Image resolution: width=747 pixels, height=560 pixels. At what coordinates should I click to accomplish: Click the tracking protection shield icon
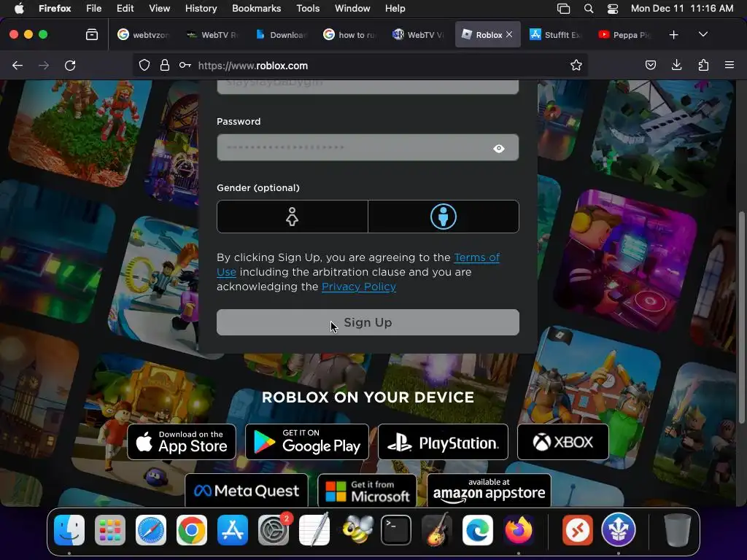pos(144,65)
